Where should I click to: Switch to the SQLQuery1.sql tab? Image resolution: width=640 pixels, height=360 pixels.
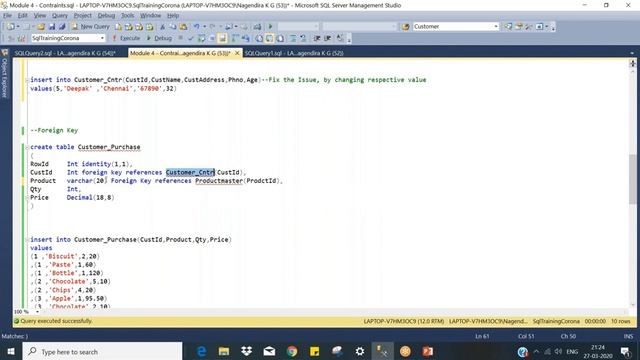tap(294, 53)
